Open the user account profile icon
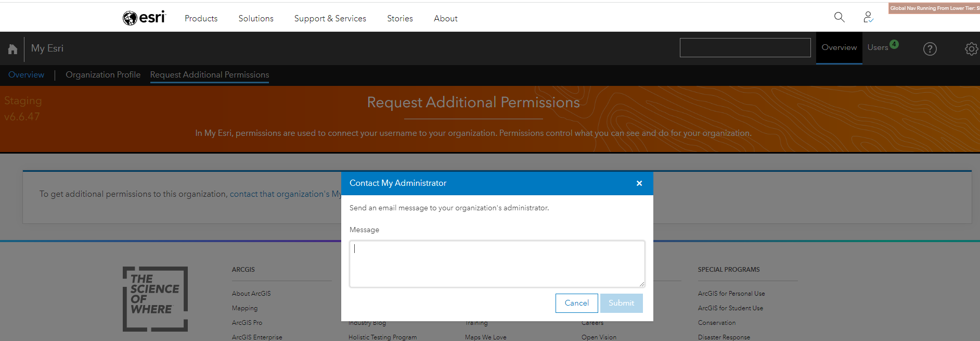 (x=868, y=17)
